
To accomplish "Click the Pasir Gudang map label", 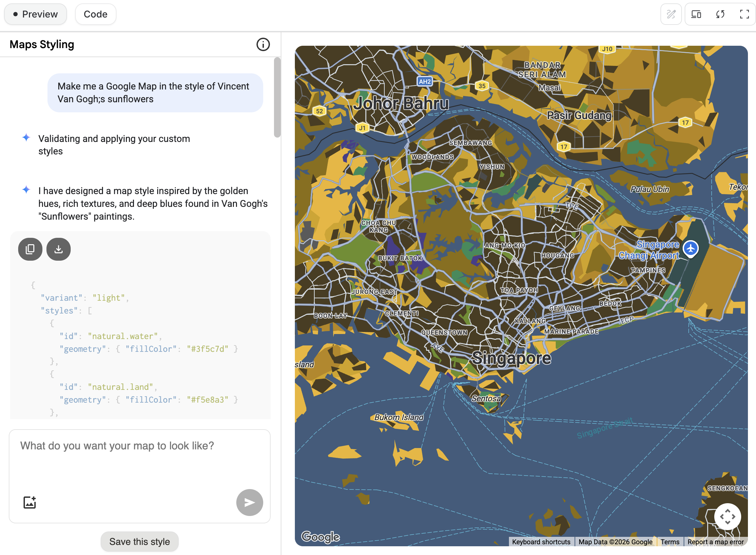I will point(579,115).
